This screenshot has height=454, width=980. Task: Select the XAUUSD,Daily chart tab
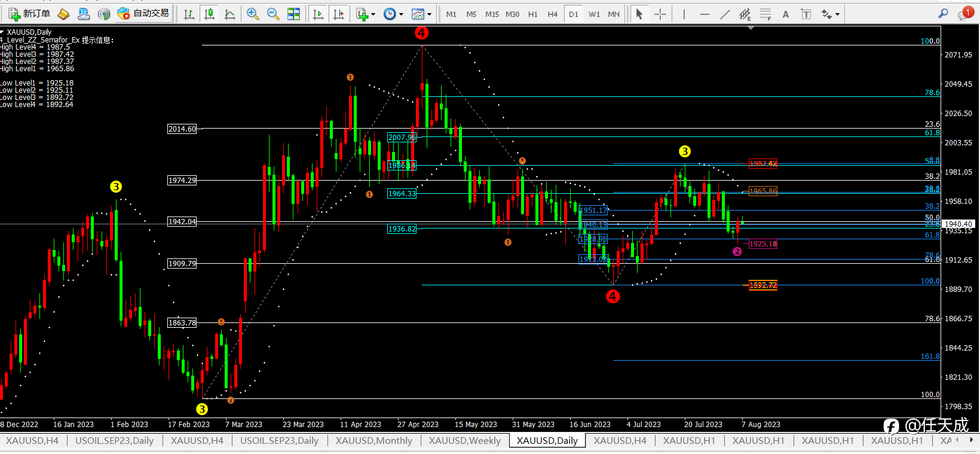[547, 440]
